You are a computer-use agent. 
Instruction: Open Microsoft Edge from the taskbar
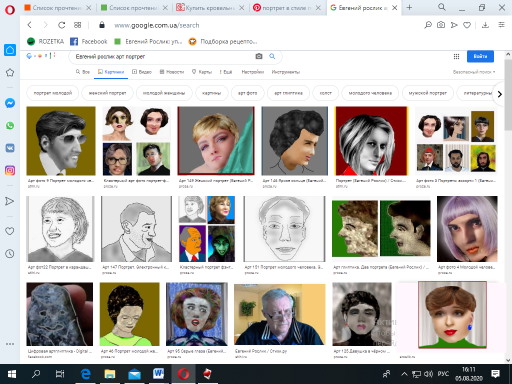point(86,374)
